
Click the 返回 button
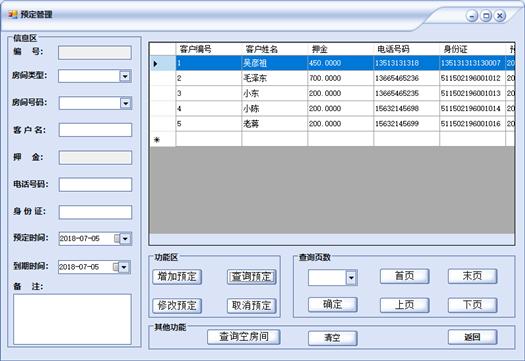tap(472, 337)
